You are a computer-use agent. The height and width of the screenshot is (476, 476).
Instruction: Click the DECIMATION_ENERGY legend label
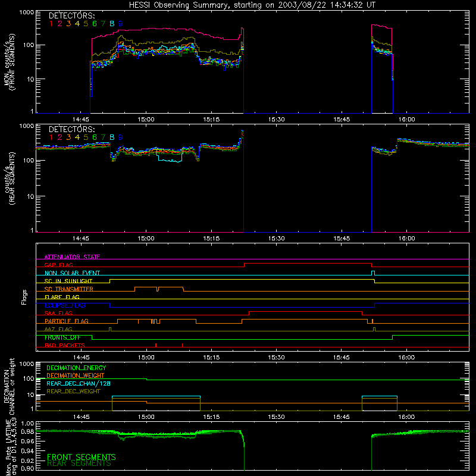point(76,368)
